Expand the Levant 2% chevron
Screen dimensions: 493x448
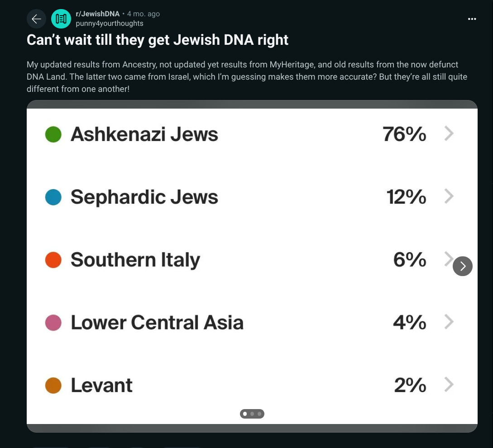pyautogui.click(x=449, y=385)
